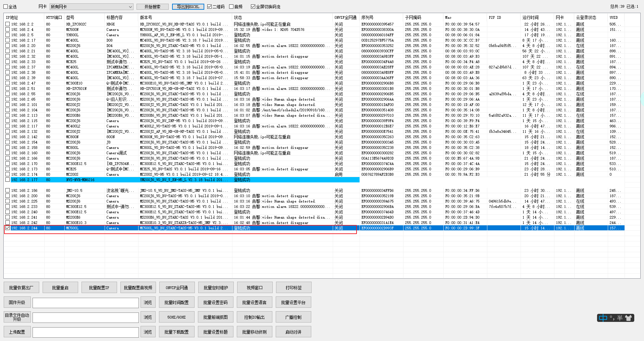Click the 导出到EXCEL button
The image size is (644, 341).
(188, 7)
